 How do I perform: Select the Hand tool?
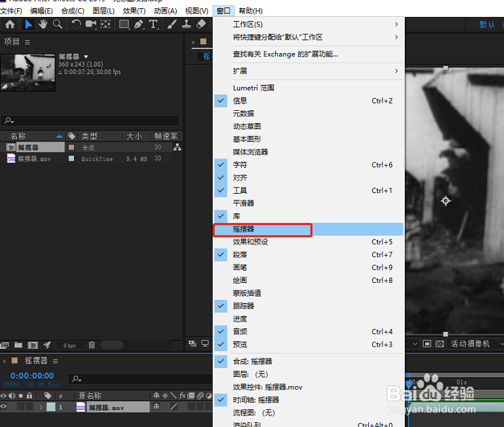pos(43,24)
